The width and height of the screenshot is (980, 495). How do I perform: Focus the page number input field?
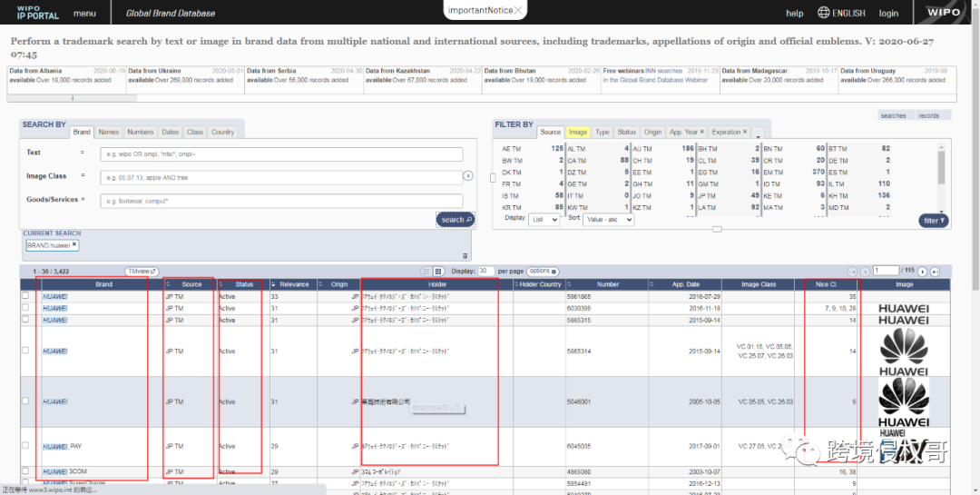pos(886,271)
